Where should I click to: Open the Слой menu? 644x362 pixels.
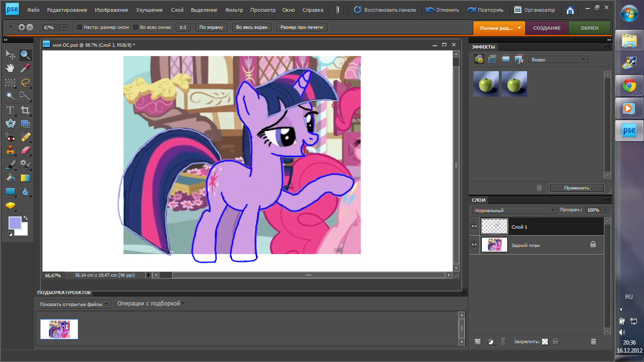[x=177, y=10]
